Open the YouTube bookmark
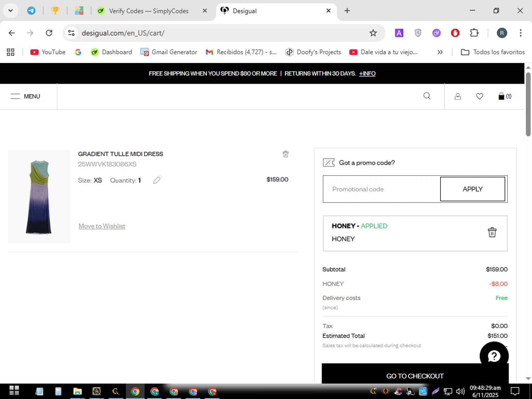Image resolution: width=532 pixels, height=399 pixels. coord(48,52)
